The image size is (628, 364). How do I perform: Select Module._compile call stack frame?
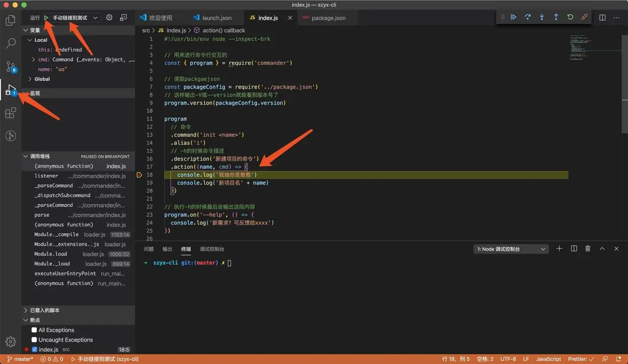tap(78, 234)
